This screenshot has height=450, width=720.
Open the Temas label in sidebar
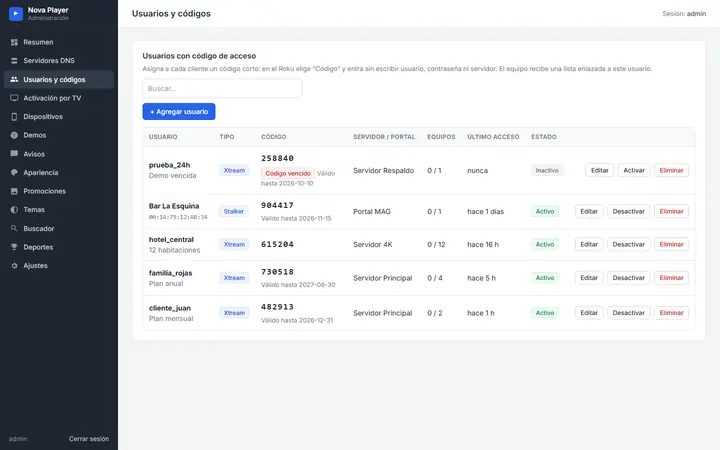[34, 209]
